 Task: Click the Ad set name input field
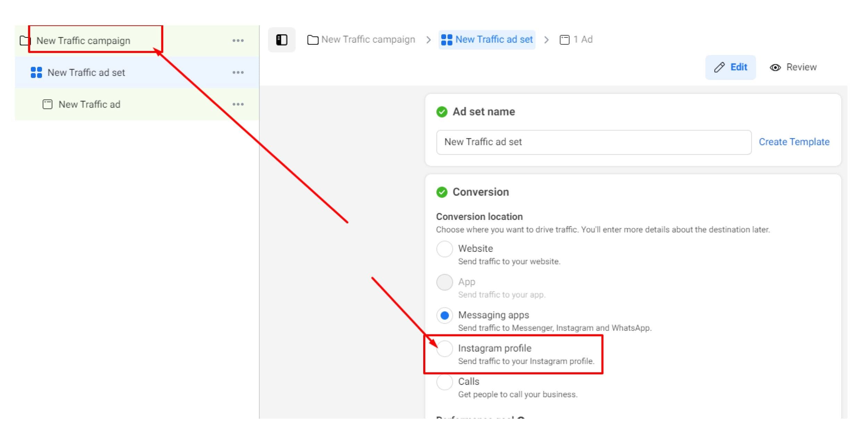[x=594, y=142]
